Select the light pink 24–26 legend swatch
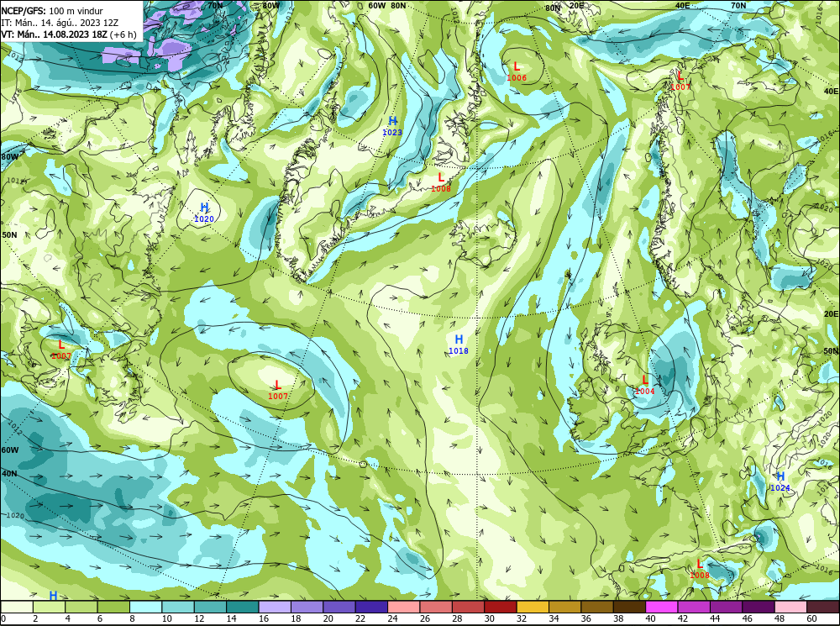The image size is (840, 626). (x=404, y=607)
